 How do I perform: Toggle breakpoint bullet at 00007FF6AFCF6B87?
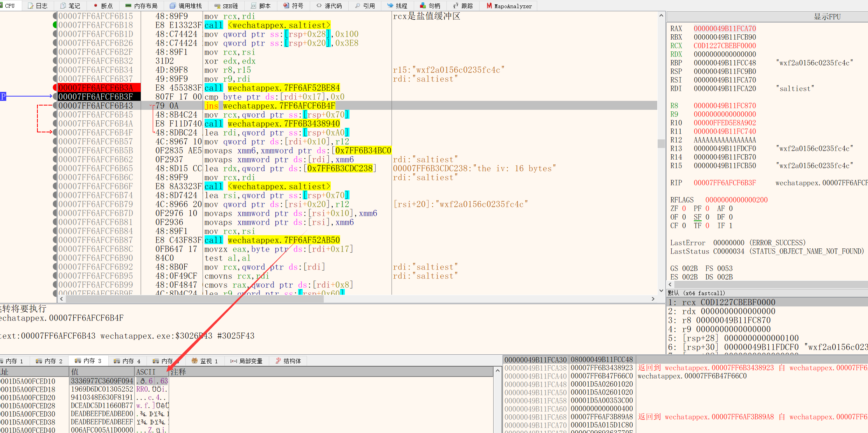click(x=55, y=240)
